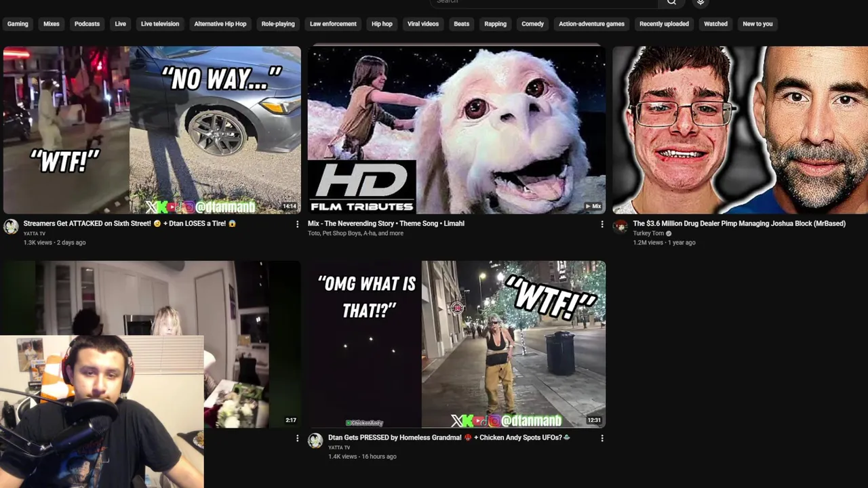Click the voice search microphone icon

click(x=701, y=2)
